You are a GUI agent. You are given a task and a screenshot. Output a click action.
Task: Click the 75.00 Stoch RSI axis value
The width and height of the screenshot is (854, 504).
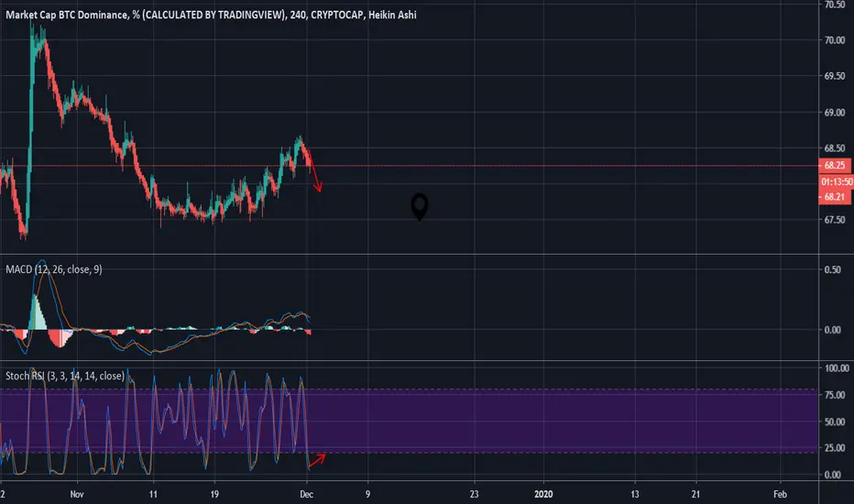coord(835,395)
